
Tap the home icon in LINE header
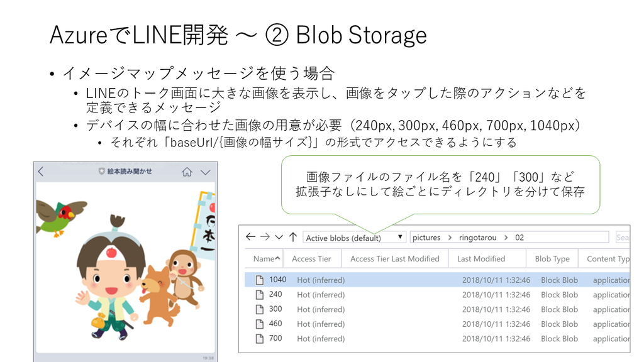187,172
